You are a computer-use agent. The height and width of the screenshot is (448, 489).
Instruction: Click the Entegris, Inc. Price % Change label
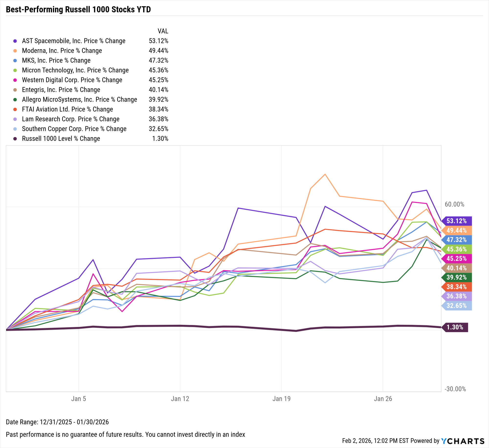pos(61,90)
